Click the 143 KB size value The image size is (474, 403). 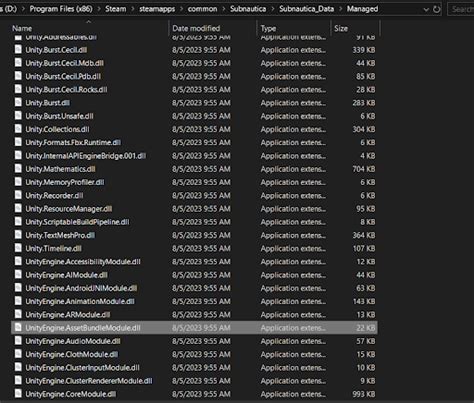coord(364,301)
